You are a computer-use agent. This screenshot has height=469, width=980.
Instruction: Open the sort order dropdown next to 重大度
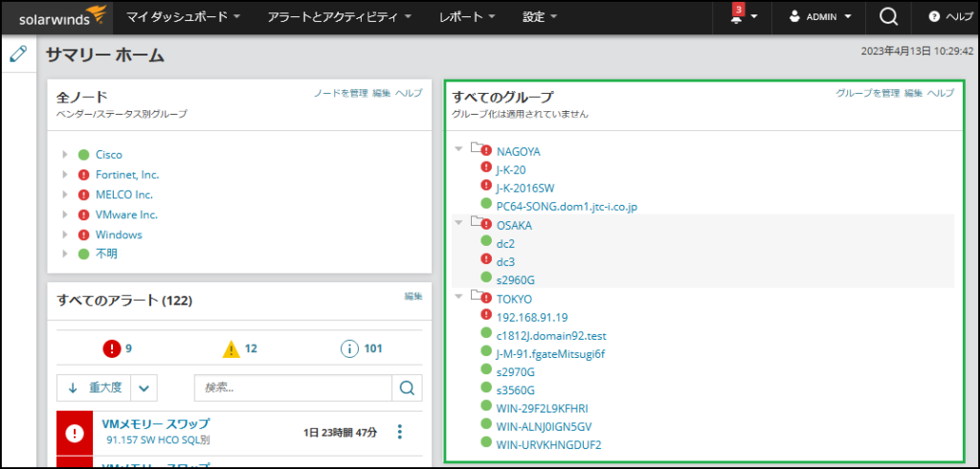(x=145, y=389)
